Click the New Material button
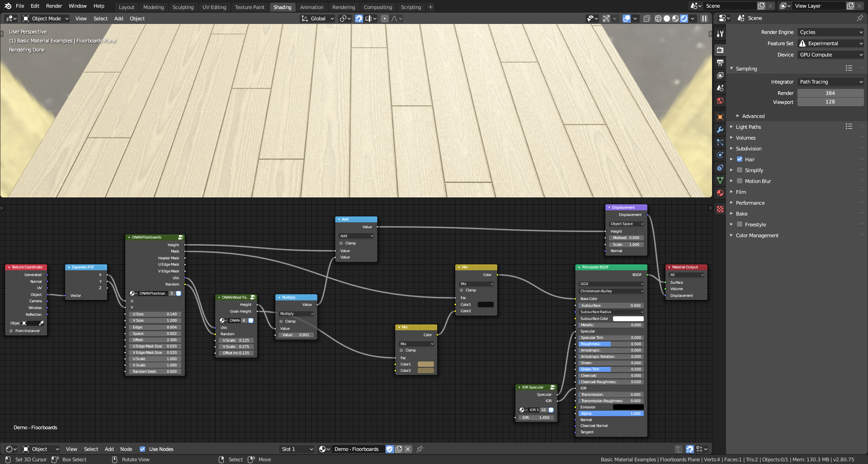 [399, 449]
